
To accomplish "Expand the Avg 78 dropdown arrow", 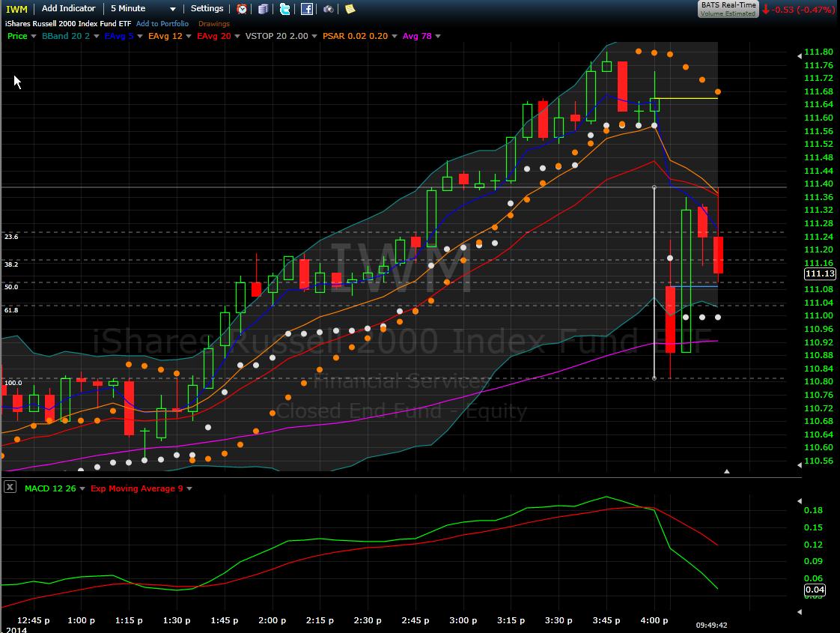I will pos(438,37).
